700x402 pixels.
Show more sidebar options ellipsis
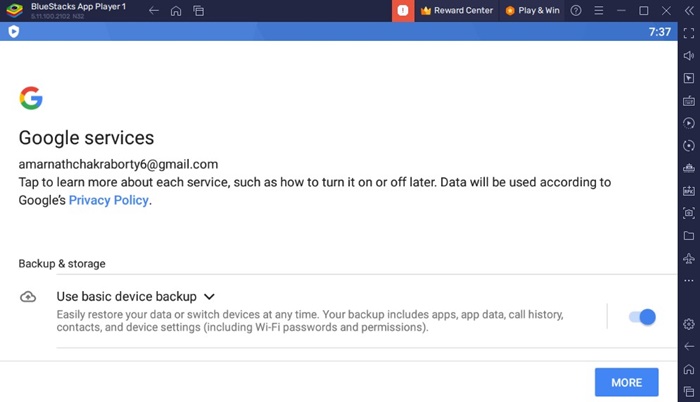(689, 281)
